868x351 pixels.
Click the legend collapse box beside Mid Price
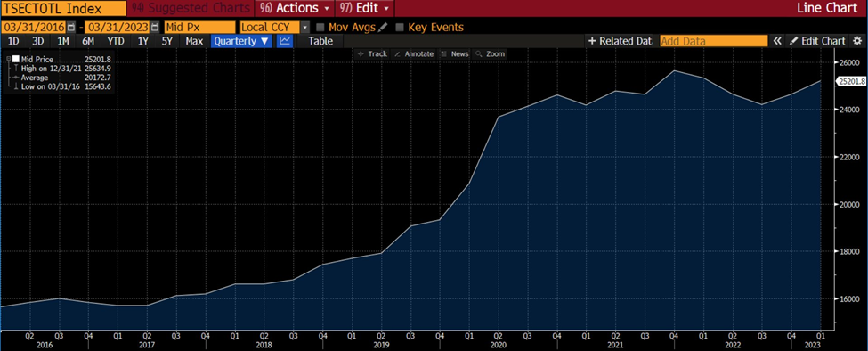point(8,58)
